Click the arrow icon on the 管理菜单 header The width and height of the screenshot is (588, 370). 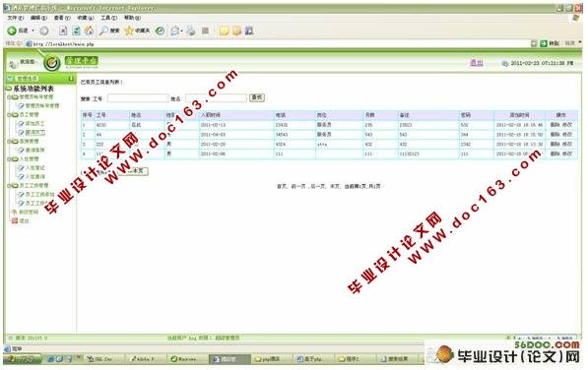71,79
